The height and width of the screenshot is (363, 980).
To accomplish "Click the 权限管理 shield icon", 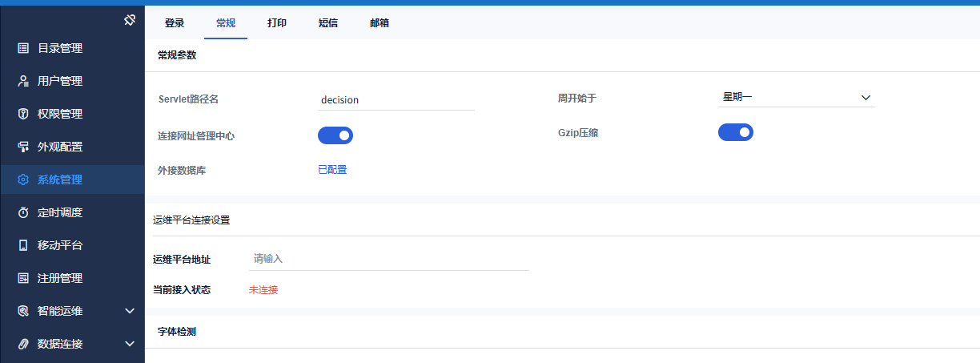I will point(23,114).
